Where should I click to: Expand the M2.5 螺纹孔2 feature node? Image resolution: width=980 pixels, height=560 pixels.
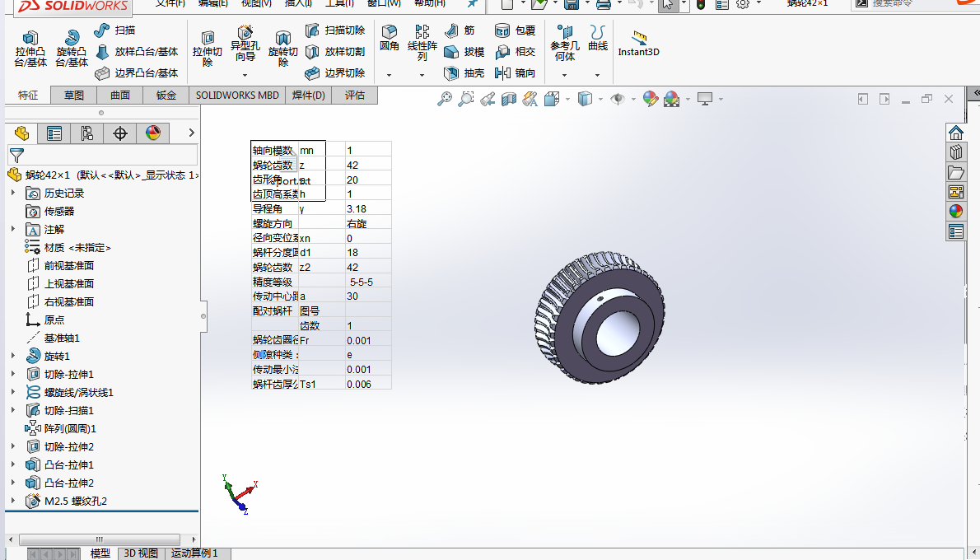click(x=13, y=501)
